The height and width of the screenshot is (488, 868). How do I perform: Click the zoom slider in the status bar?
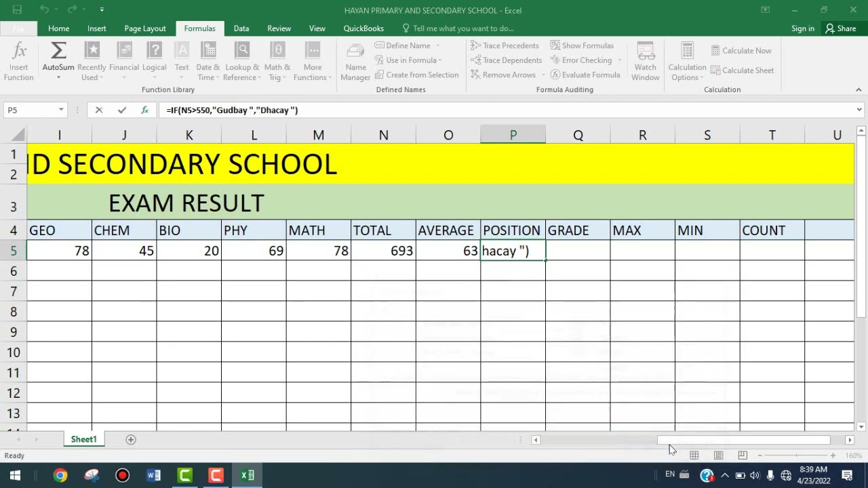point(797,455)
